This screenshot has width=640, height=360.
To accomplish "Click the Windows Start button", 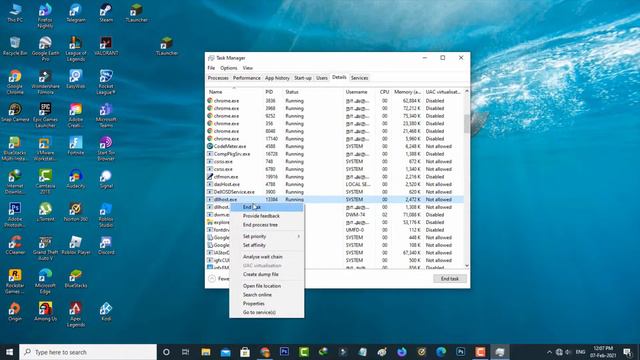I will 9,352.
